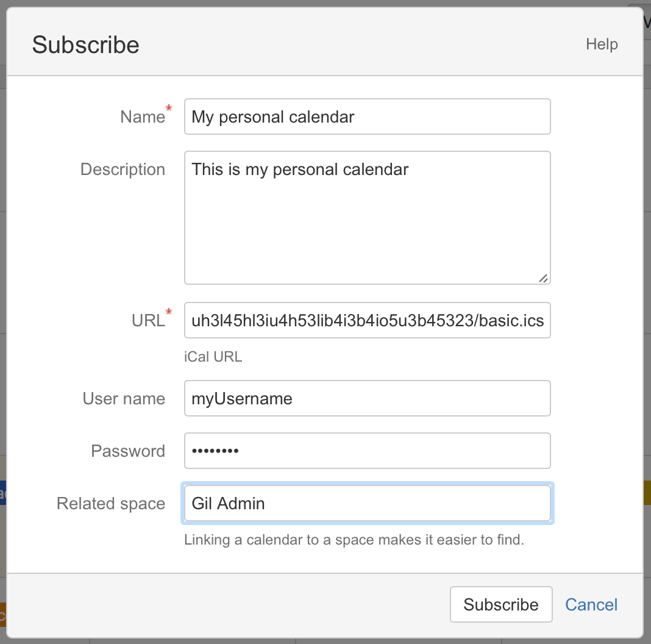Open the Help link

coord(602,45)
